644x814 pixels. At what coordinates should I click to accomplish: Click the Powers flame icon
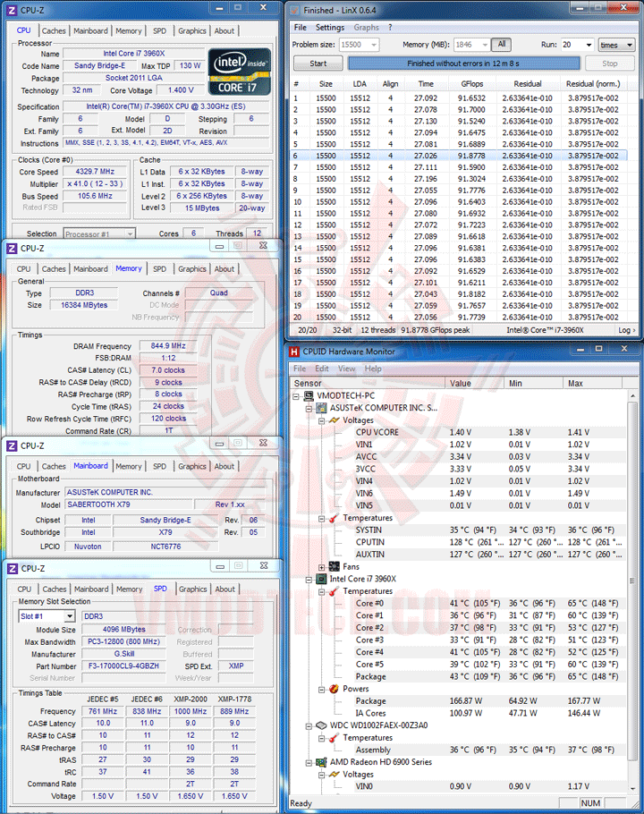pyautogui.click(x=335, y=689)
